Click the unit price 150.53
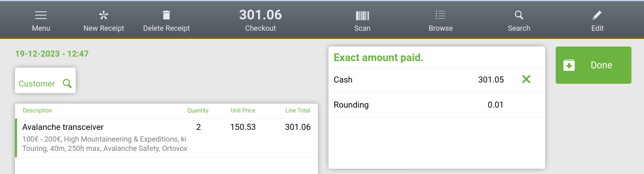644x174 pixels. pyautogui.click(x=243, y=127)
